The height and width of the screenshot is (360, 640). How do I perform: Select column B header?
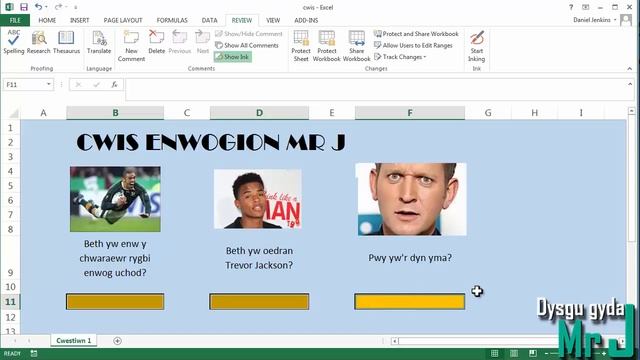pyautogui.click(x=116, y=113)
